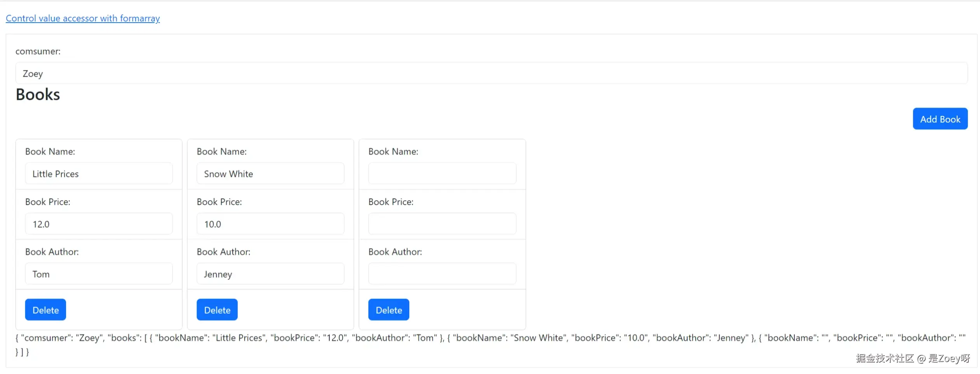The width and height of the screenshot is (980, 374).
Task: Click the comsumer: label
Action: pyautogui.click(x=38, y=51)
